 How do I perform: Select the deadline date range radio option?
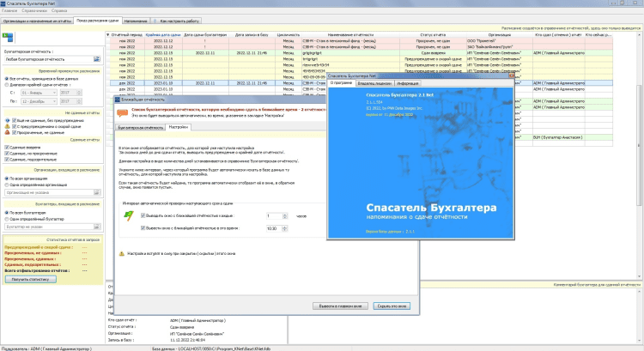pos(7,85)
